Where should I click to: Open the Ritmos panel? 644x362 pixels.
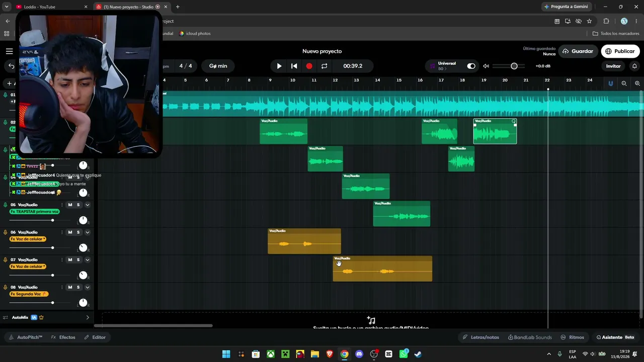573,337
